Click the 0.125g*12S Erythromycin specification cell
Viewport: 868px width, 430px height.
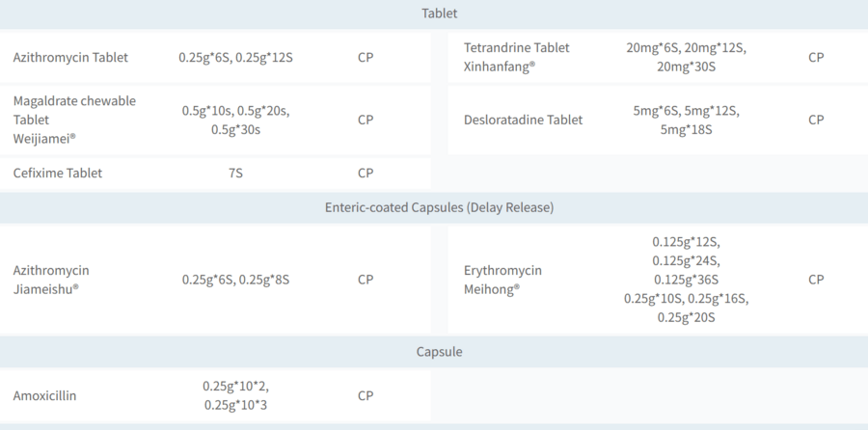pyautogui.click(x=686, y=280)
